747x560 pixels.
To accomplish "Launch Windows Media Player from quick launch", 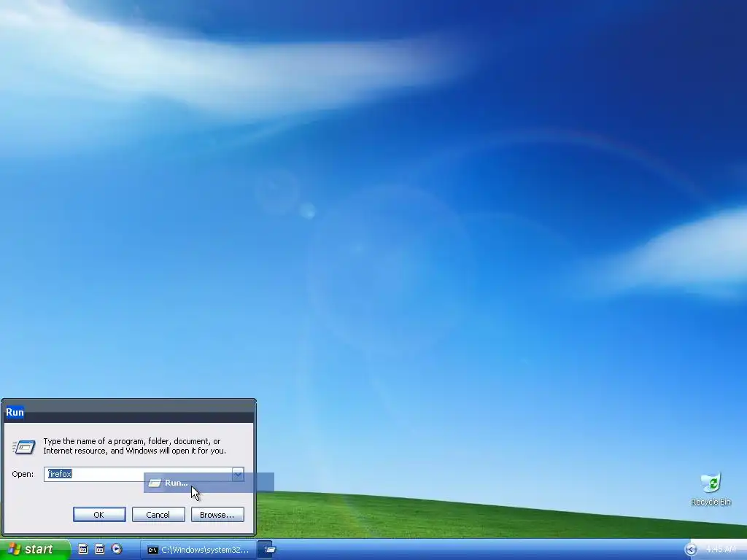I will coord(117,549).
